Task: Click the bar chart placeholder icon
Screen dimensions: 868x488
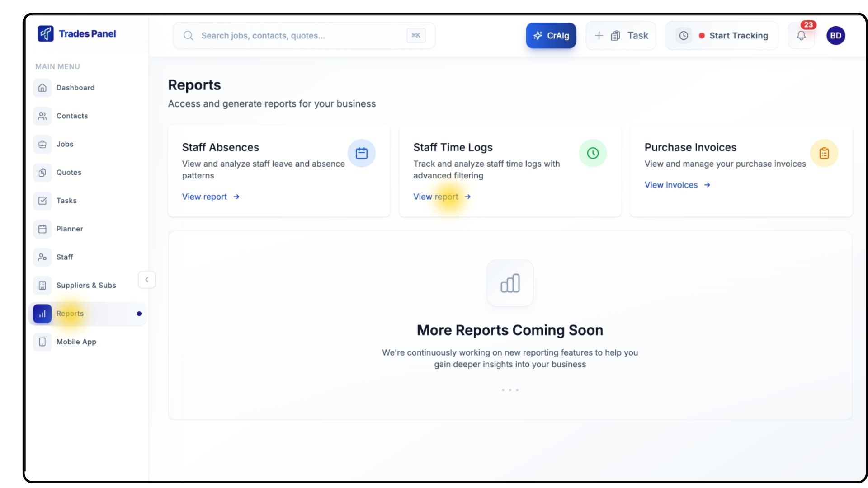Action: click(510, 283)
